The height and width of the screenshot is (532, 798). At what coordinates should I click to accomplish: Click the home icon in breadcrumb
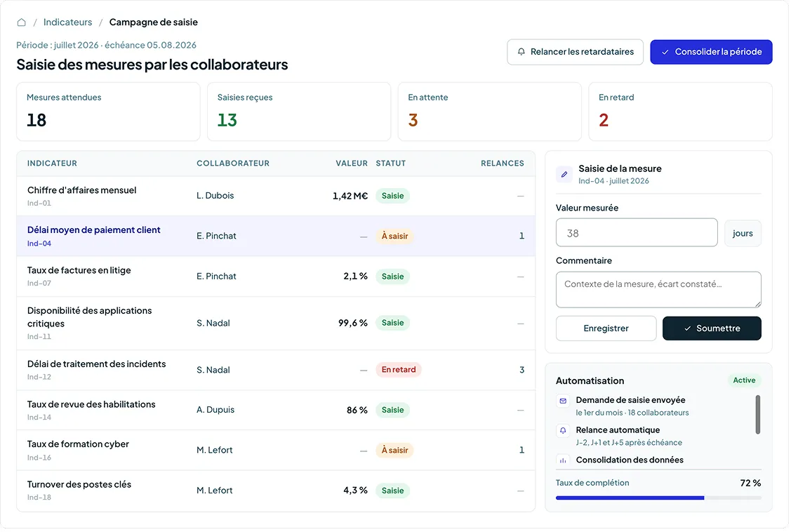[x=21, y=22]
